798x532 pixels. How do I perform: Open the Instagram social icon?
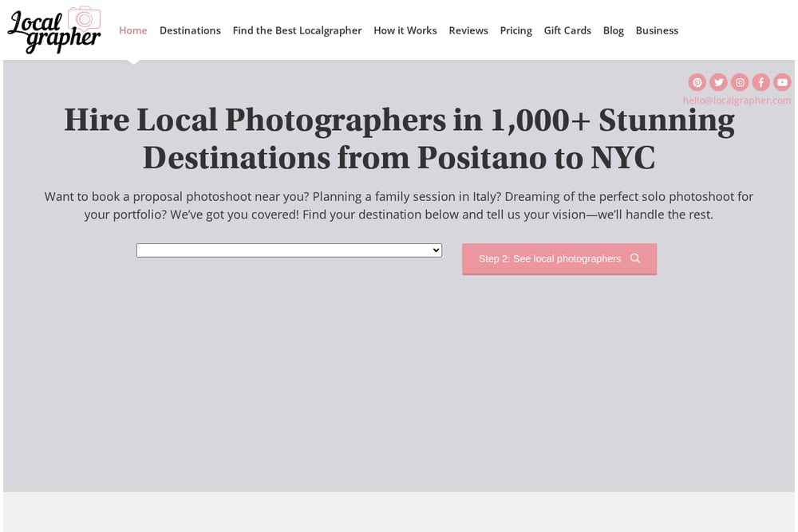pos(740,82)
